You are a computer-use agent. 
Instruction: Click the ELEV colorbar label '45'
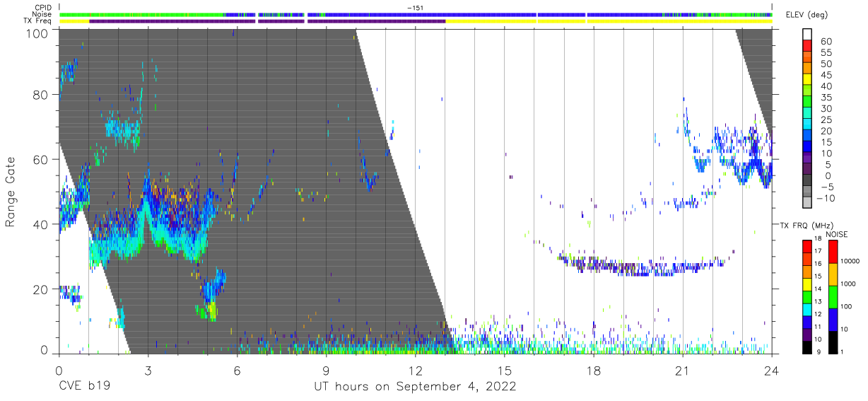click(x=826, y=75)
